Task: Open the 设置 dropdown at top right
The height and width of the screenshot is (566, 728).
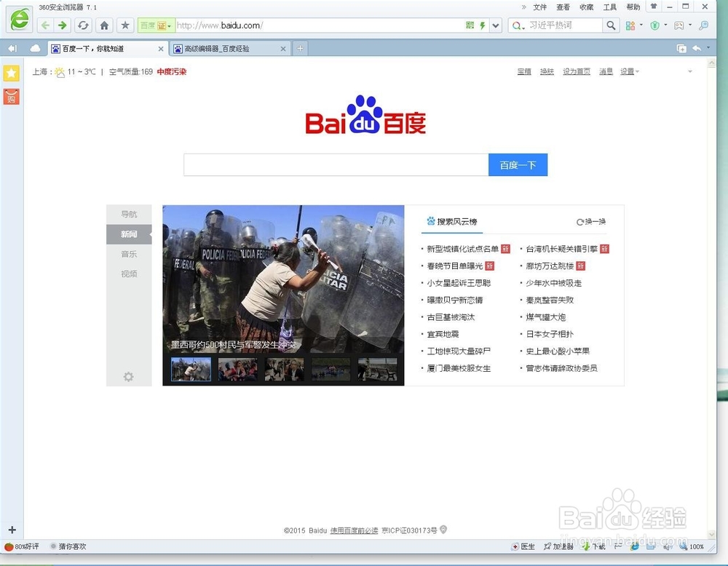Action: point(630,71)
